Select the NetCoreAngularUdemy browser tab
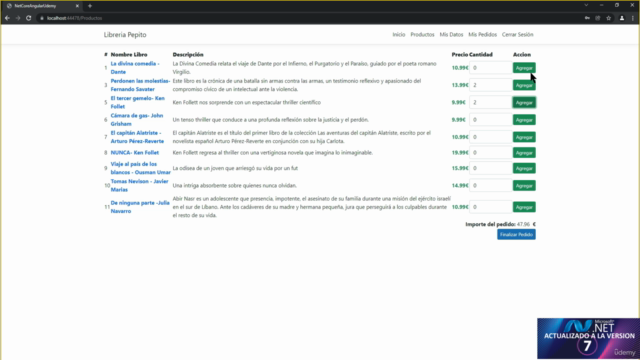The image size is (640, 360). click(x=42, y=6)
